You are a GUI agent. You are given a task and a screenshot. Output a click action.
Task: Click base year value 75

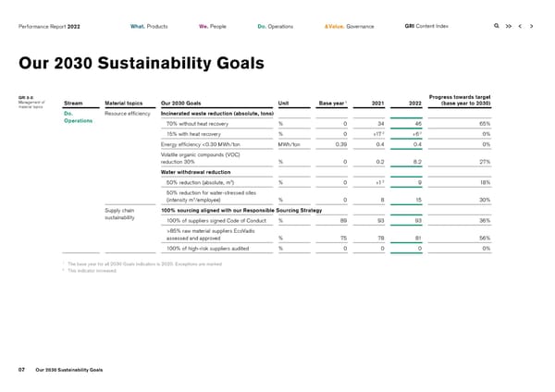pyautogui.click(x=344, y=239)
